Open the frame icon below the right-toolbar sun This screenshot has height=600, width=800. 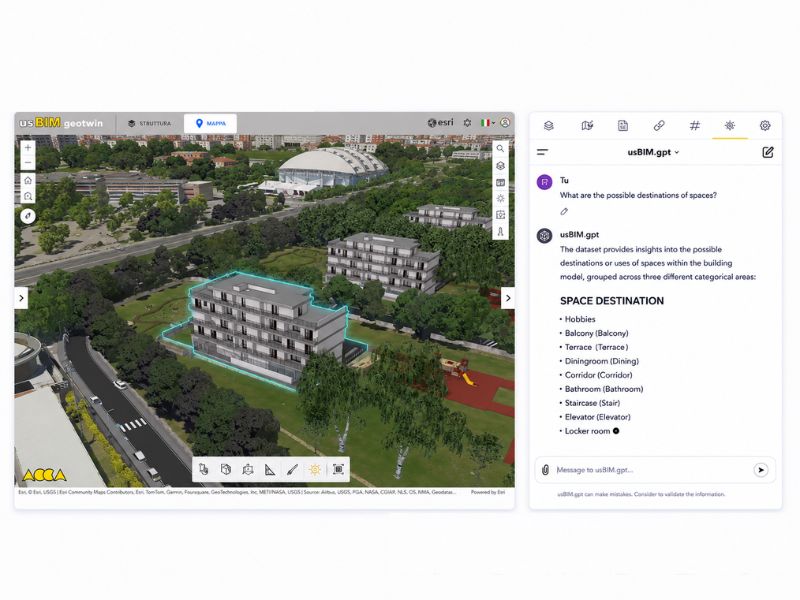(x=501, y=215)
